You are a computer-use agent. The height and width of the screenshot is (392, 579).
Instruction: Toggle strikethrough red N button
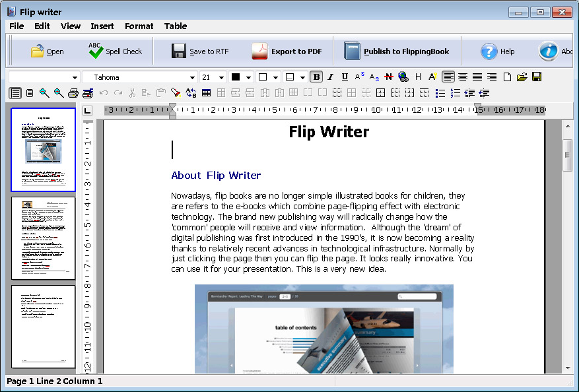pos(388,77)
